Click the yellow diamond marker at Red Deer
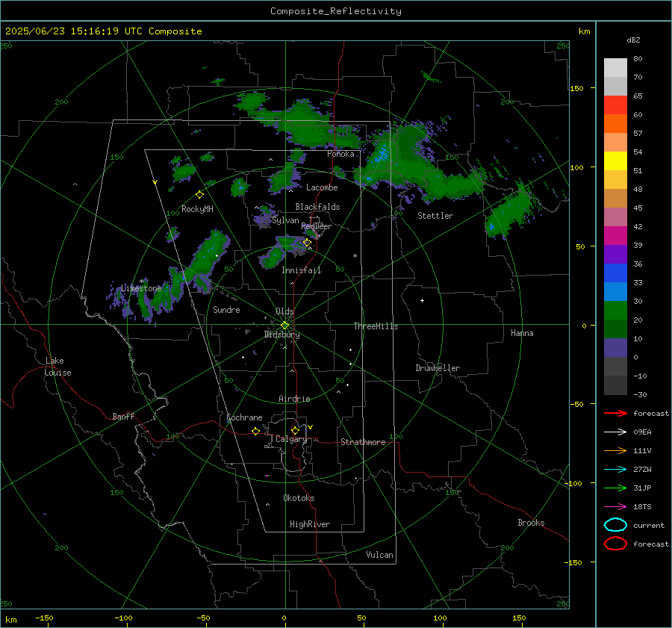672x628 pixels. point(307,243)
